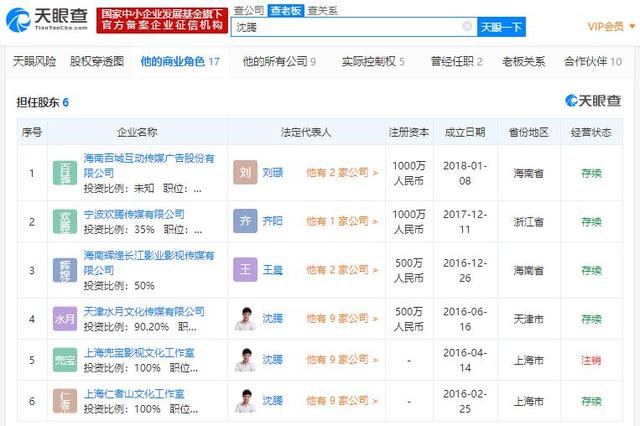Click the 成立日期 column header
Screen dimensions: 640x426
[465, 132]
